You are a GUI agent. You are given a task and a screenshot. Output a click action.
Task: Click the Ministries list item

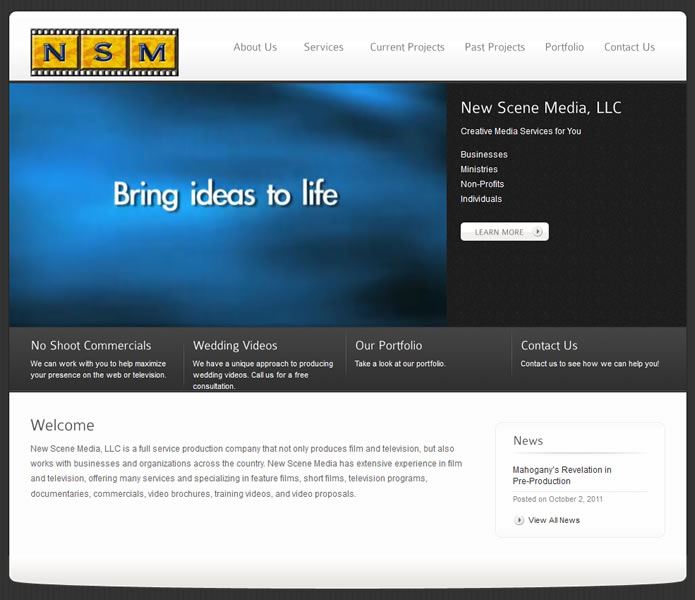pos(479,169)
